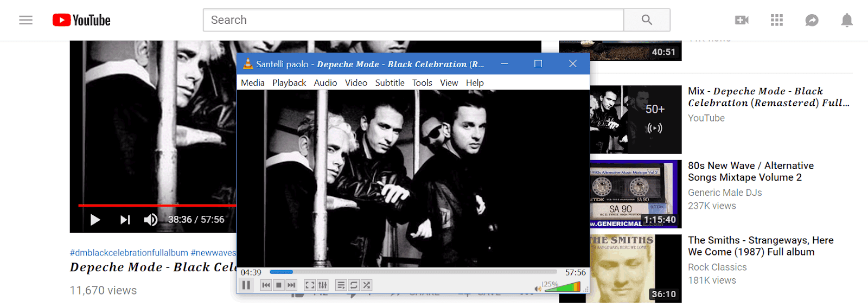The width and height of the screenshot is (868, 307).
Task: Open VLC View menu
Action: (x=449, y=82)
